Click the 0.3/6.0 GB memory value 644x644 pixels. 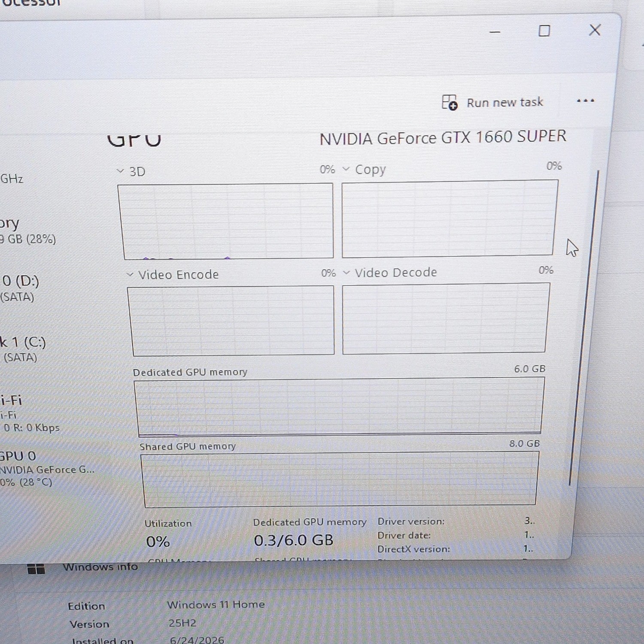click(x=294, y=540)
